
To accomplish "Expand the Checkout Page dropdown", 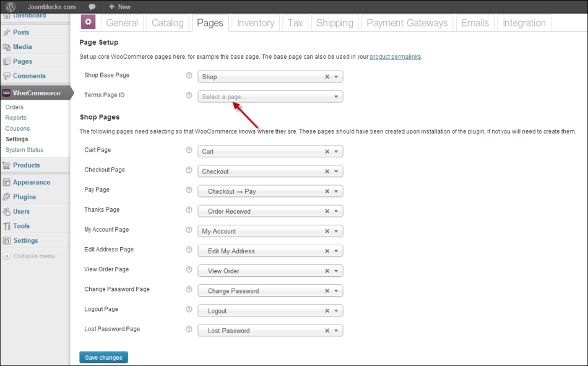I will (x=270, y=171).
